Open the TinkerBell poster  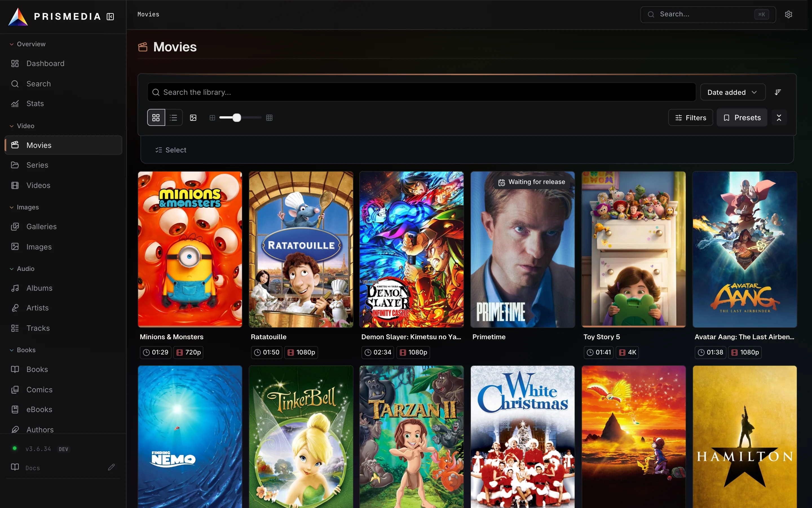point(301,437)
